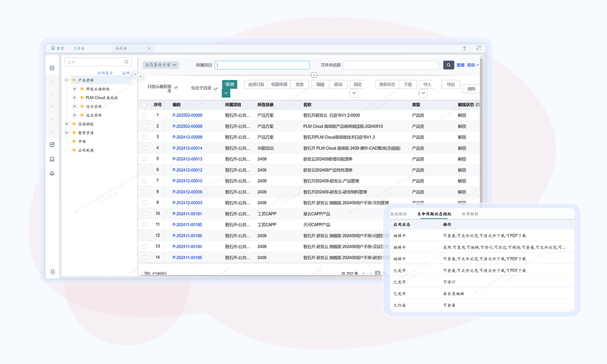Open the 全局查询方案 dropdown
The image size is (607, 364).
(161, 65)
